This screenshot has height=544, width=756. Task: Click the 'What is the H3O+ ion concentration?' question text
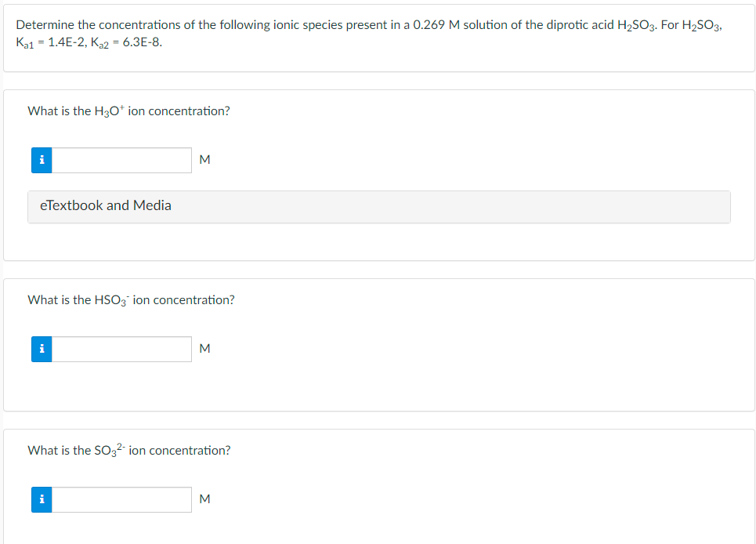click(x=128, y=111)
